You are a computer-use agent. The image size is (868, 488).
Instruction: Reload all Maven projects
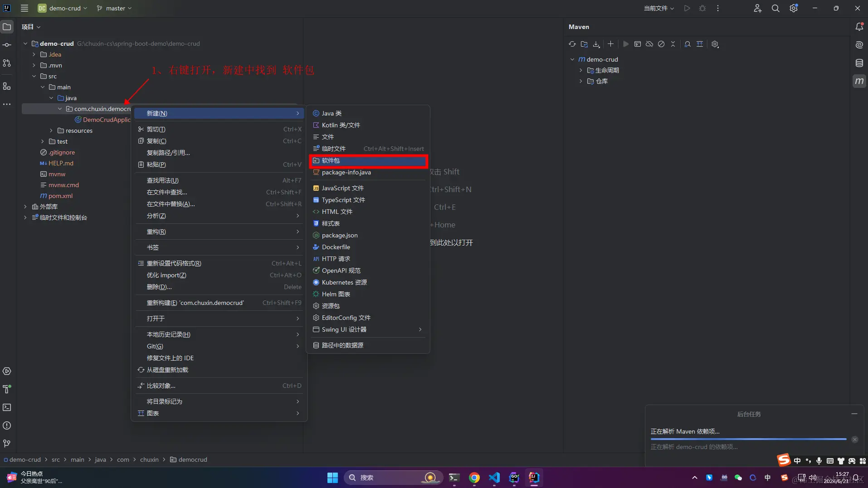point(572,44)
